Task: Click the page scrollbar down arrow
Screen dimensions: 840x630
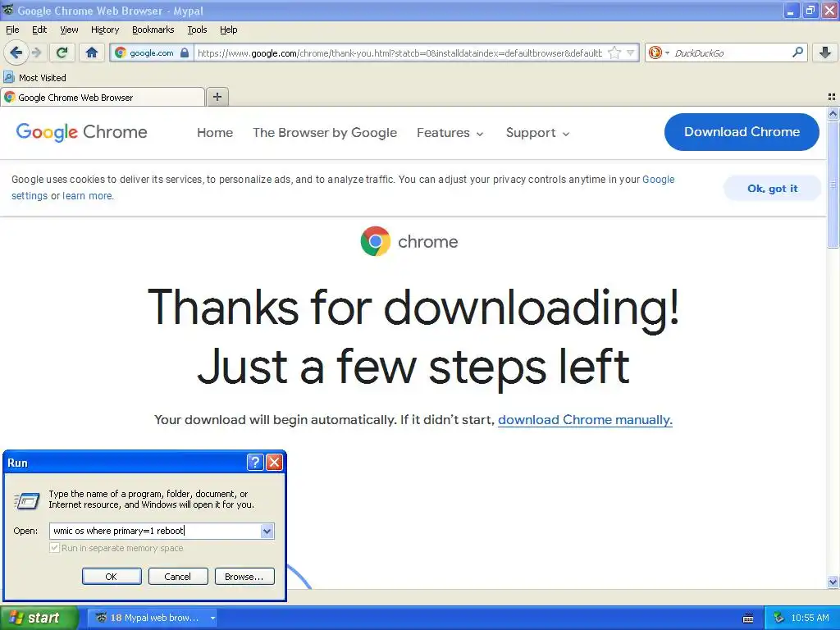Action: pos(833,582)
